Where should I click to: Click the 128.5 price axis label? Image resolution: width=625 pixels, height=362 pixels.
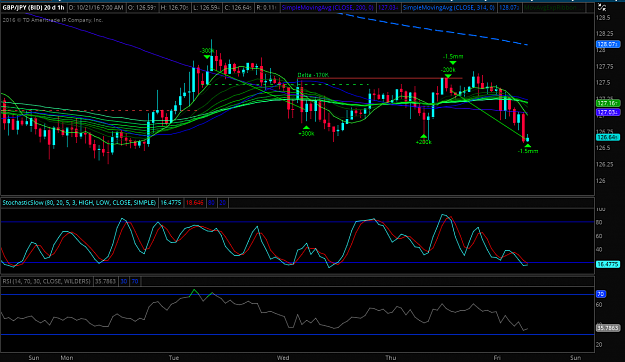point(603,18)
